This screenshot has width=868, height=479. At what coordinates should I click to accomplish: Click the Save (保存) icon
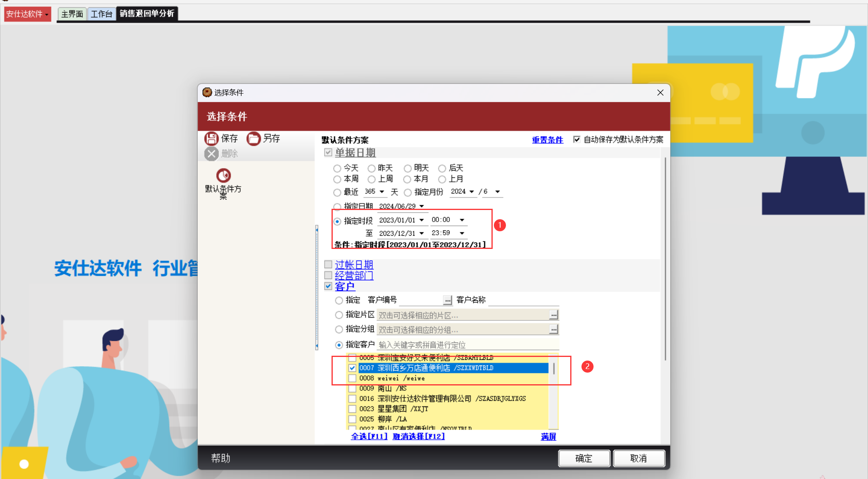(x=211, y=139)
